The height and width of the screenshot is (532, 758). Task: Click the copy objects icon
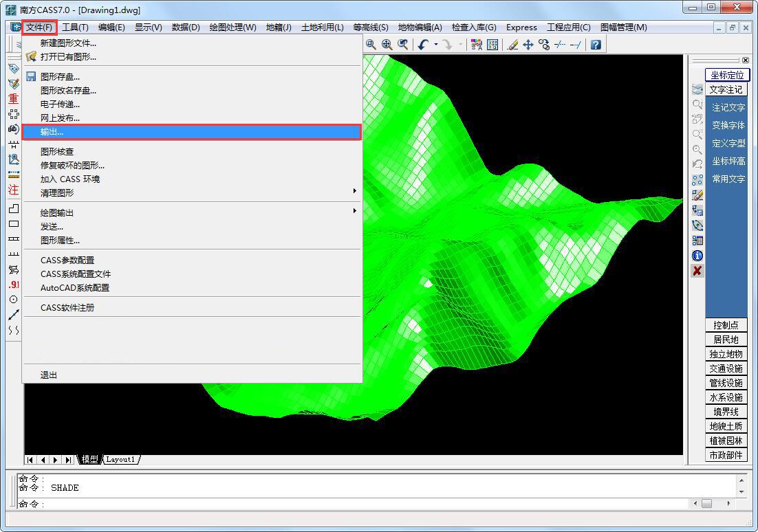pos(544,45)
